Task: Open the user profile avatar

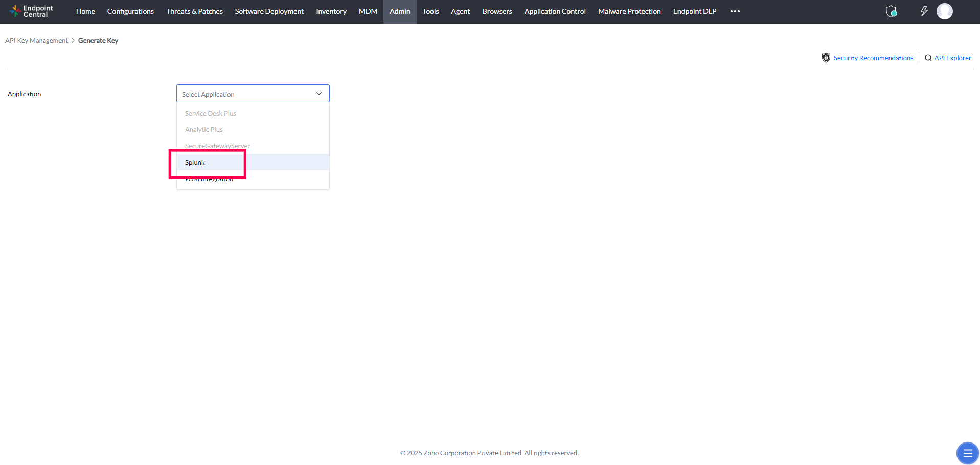Action: (945, 11)
